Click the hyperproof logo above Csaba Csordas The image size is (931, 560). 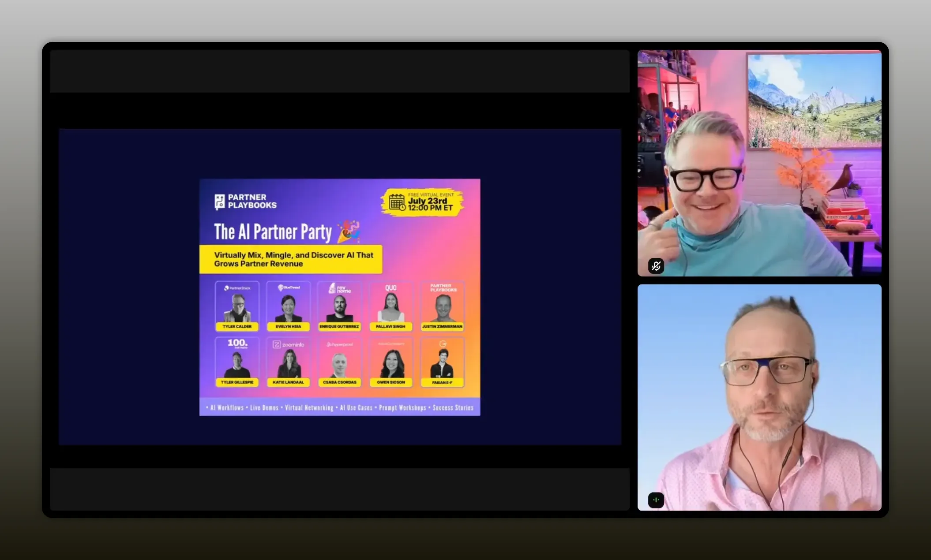[340, 344]
